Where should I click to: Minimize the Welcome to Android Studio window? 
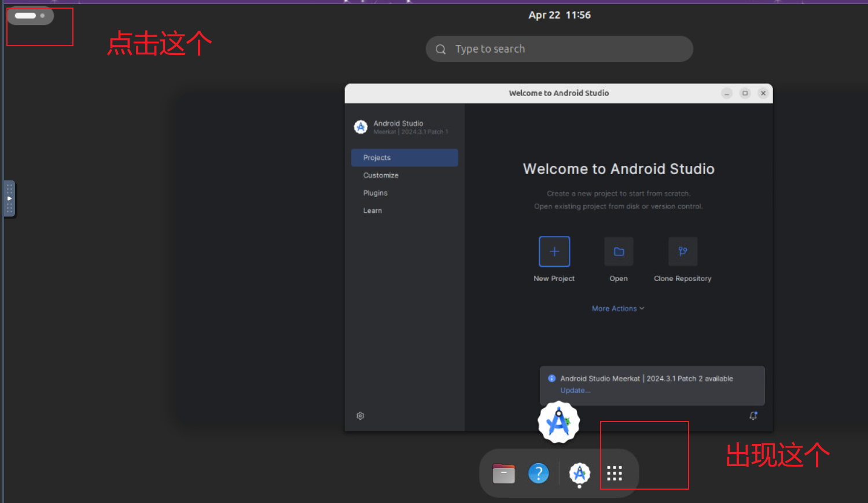pos(727,93)
